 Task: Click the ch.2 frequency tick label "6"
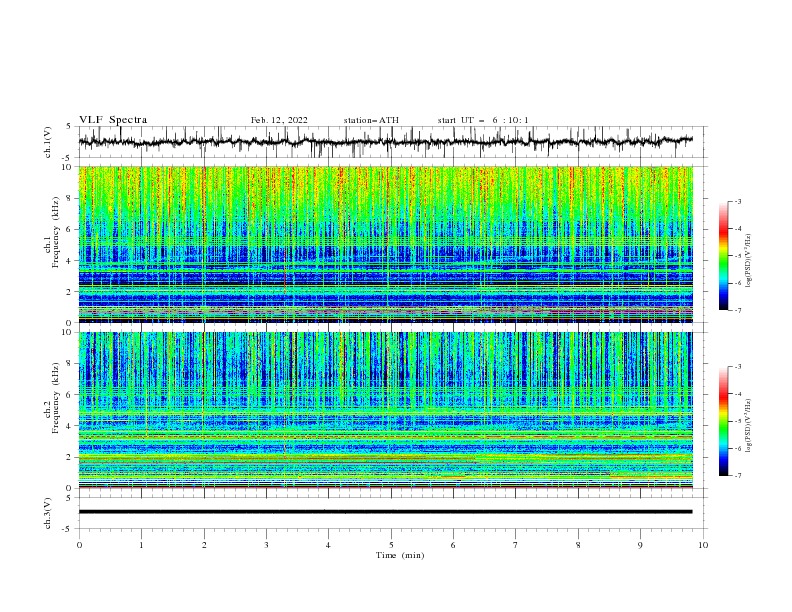pos(70,395)
